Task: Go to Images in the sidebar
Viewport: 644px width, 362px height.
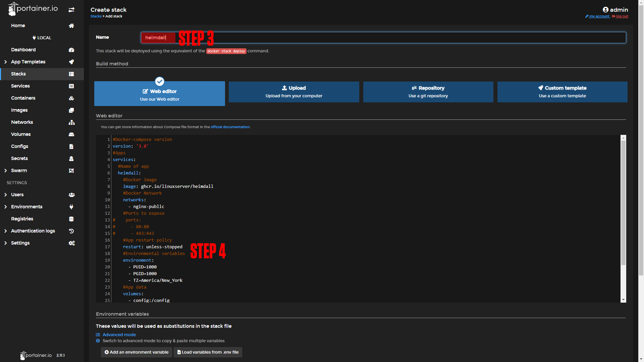Action: pyautogui.click(x=19, y=110)
